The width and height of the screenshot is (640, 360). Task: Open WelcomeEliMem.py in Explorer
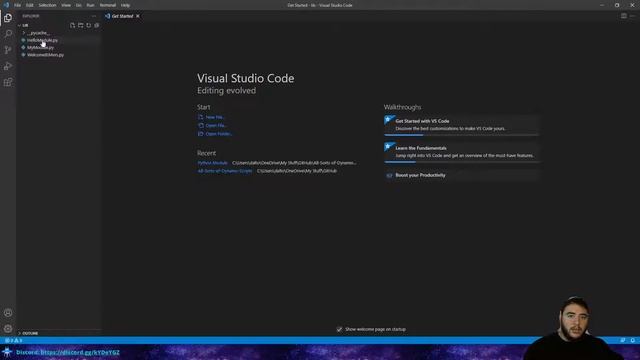[45, 55]
